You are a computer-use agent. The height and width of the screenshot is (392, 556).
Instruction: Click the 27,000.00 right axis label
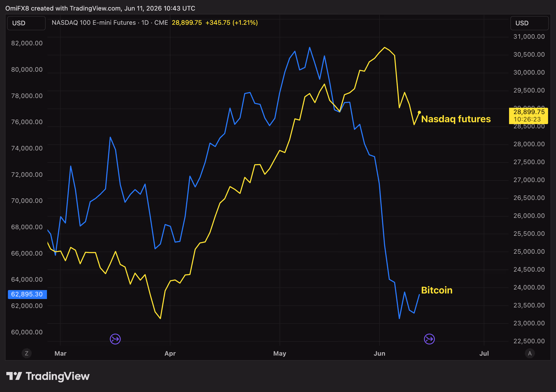[x=529, y=180]
